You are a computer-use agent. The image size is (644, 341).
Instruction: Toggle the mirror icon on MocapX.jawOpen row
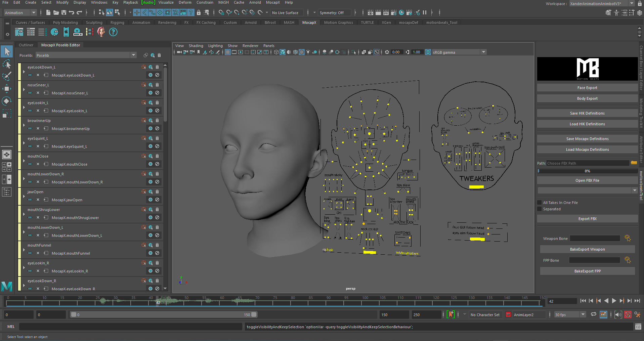point(30,200)
